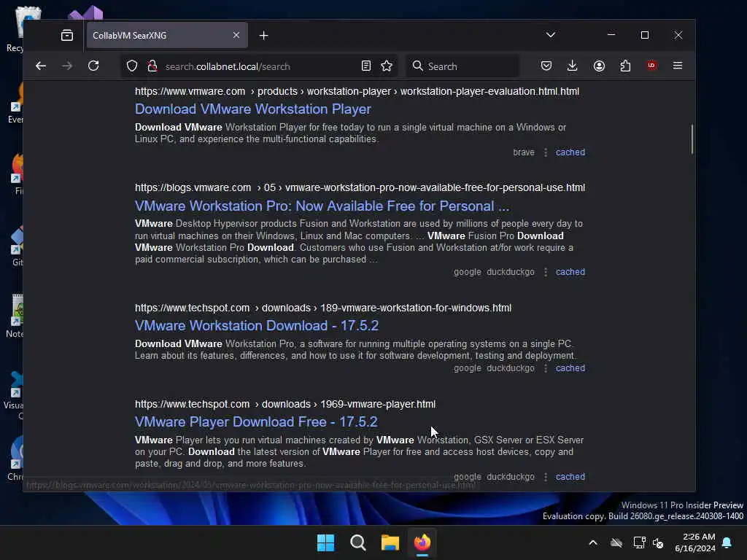This screenshot has height=560, width=747.
Task: Open the muted volume tray icon
Action: click(659, 542)
